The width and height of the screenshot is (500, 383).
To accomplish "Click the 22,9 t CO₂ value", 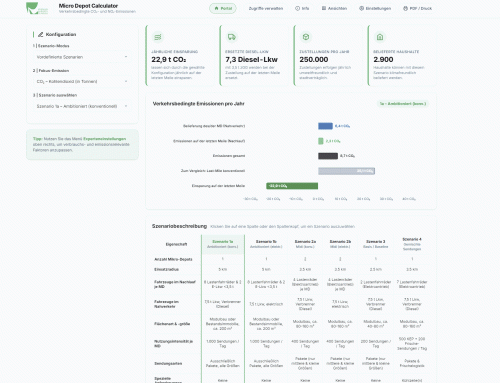I will [169, 60].
